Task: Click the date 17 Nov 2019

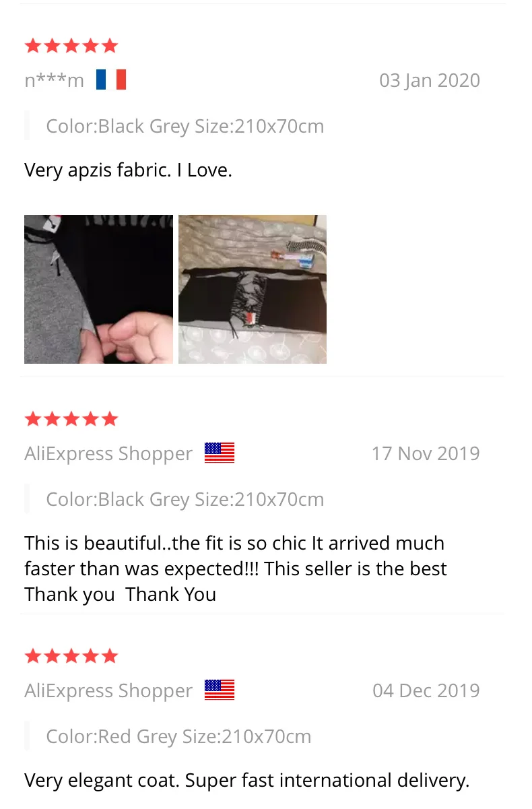Action: point(426,453)
